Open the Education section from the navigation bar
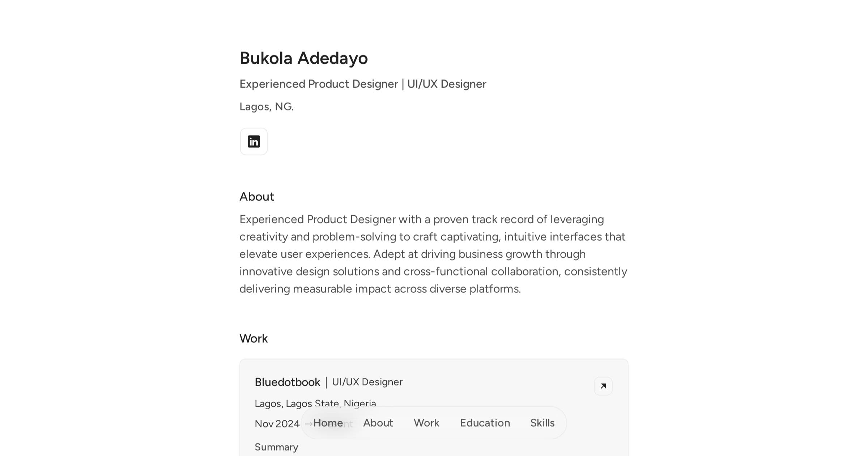868x456 pixels. (485, 423)
